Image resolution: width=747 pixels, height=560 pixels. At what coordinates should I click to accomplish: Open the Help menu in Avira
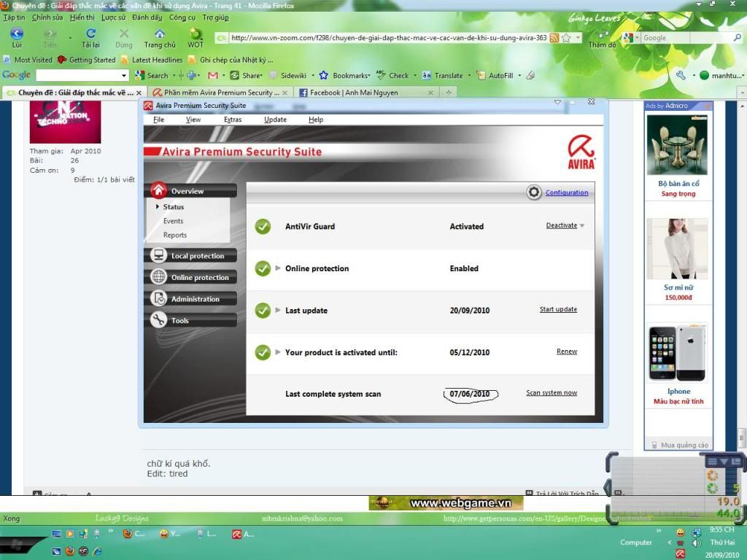click(316, 120)
